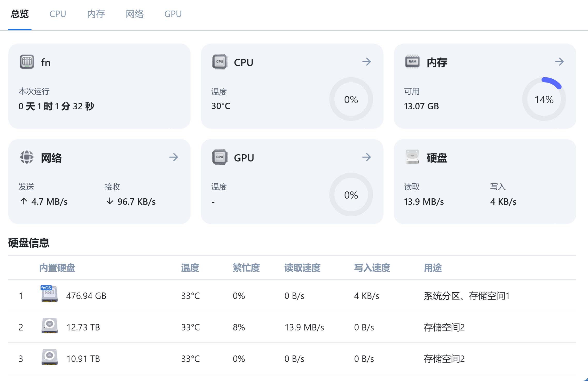Click available memory 13.07 GB
Viewport: 588px width, 381px height.
click(421, 106)
